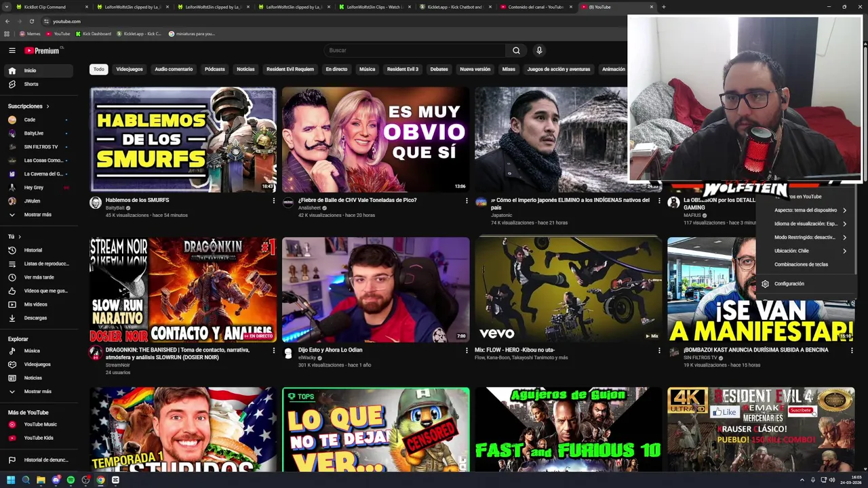
Task: Select the Resident Evil Requiem chip
Action: [x=290, y=69]
